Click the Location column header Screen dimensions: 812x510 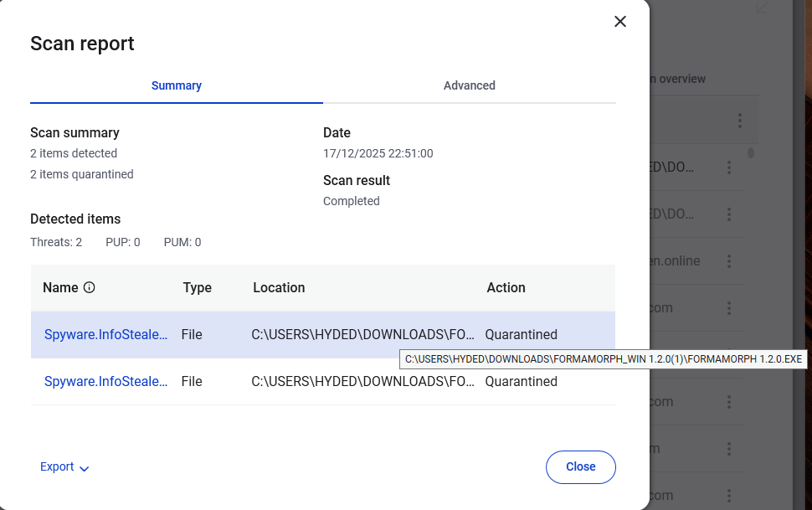click(x=279, y=287)
